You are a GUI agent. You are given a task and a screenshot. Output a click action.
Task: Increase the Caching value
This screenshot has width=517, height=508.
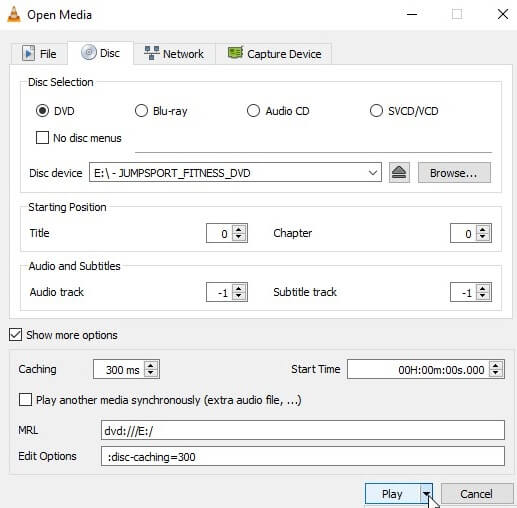coord(151,365)
